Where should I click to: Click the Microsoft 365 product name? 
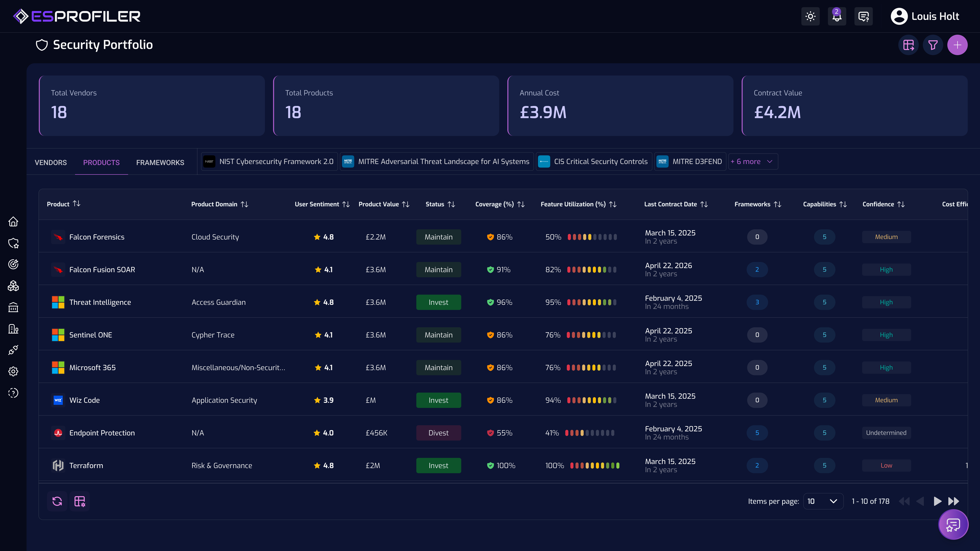92,368
